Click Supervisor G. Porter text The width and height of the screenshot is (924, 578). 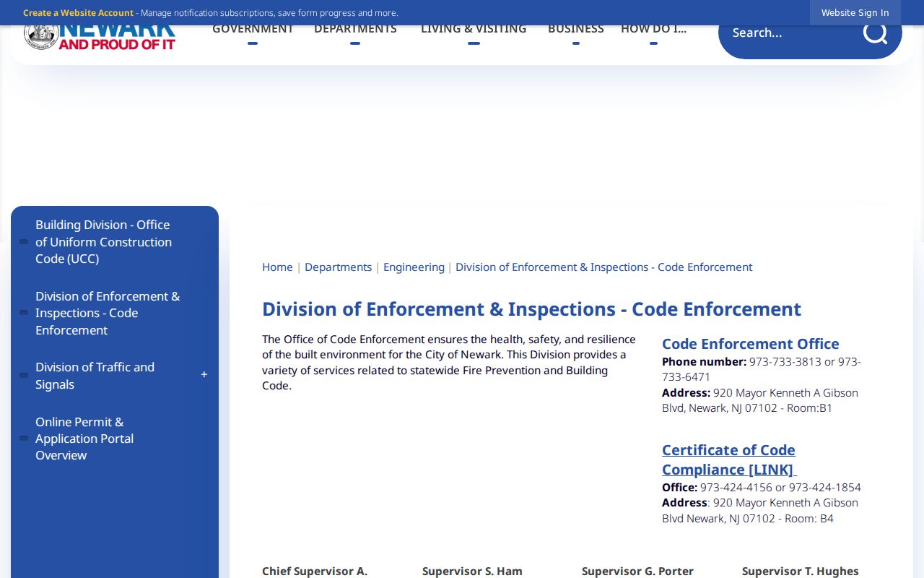point(637,571)
